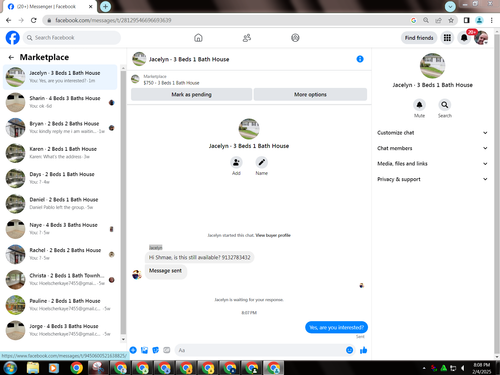This screenshot has width=500, height=375.
Task: Click taskbar clock showing 8:08 PM
Action: coord(482,368)
